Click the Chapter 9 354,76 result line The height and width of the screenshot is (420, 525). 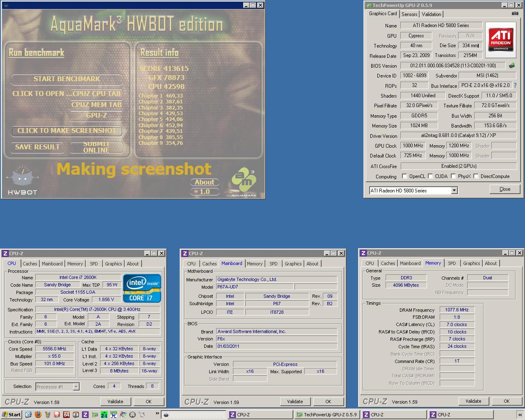coord(161,143)
